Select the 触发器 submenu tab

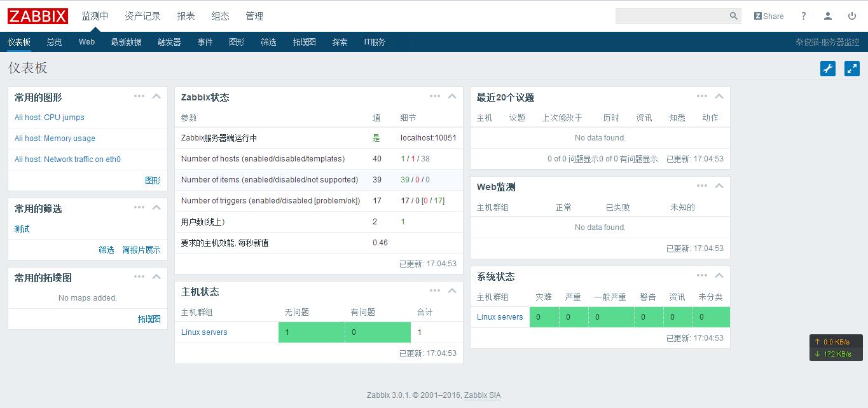(x=169, y=42)
